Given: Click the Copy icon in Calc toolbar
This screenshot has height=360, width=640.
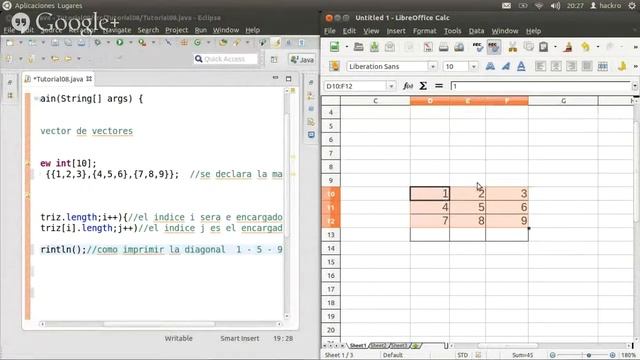Looking at the screenshot, I should (x=528, y=47).
